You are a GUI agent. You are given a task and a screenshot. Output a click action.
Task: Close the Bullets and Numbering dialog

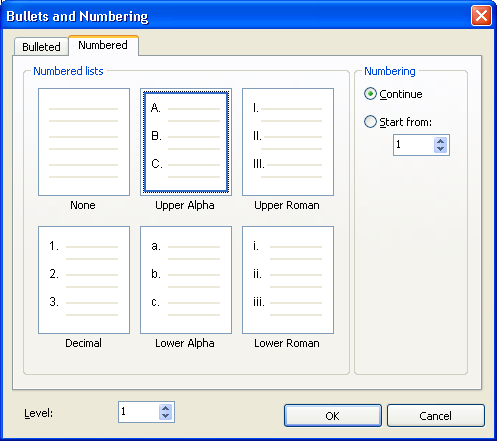coord(481,16)
